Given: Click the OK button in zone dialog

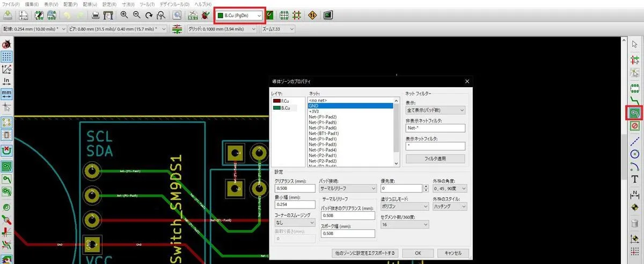Looking at the screenshot, I should tap(418, 253).
